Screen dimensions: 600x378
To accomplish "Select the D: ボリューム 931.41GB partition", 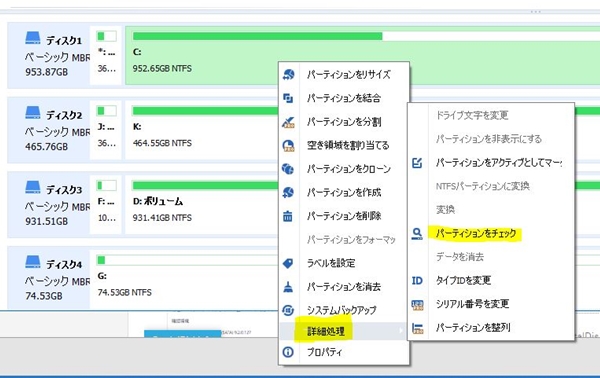I will [203, 205].
